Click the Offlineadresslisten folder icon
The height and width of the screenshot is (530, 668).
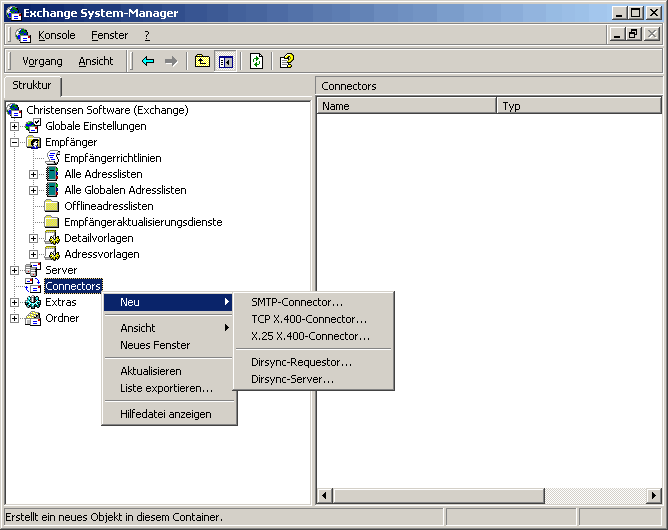(52, 206)
